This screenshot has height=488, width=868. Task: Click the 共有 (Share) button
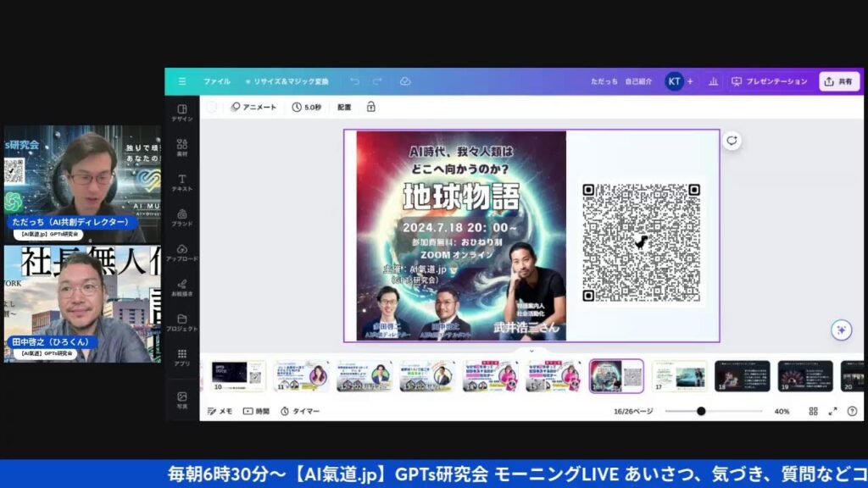click(x=838, y=81)
